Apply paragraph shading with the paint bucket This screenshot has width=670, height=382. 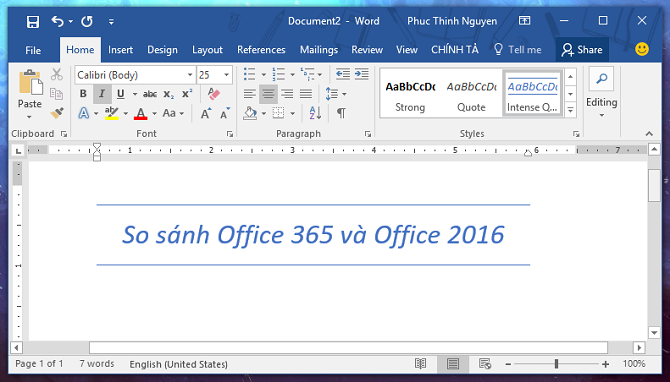click(x=250, y=113)
